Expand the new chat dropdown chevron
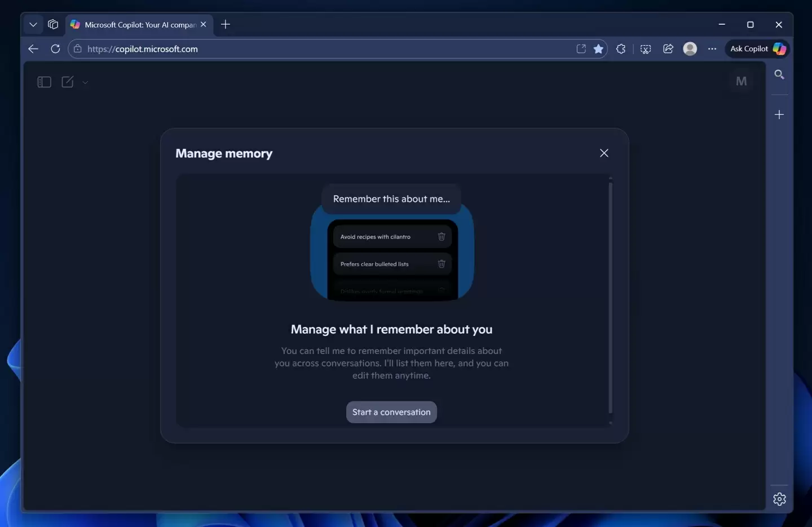The image size is (812, 527). [85, 82]
